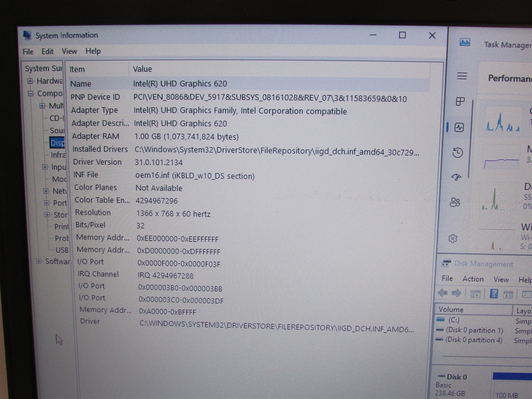Select the USB tree item

coord(62,250)
